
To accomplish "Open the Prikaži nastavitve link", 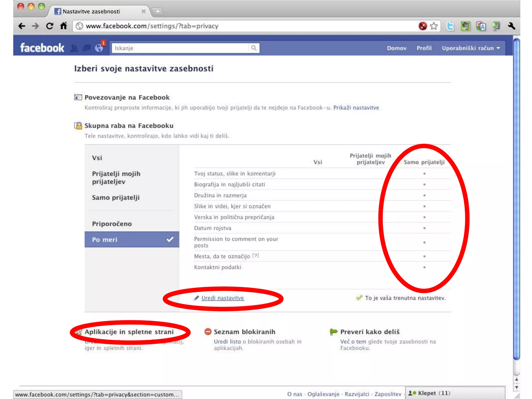I will (356, 108).
